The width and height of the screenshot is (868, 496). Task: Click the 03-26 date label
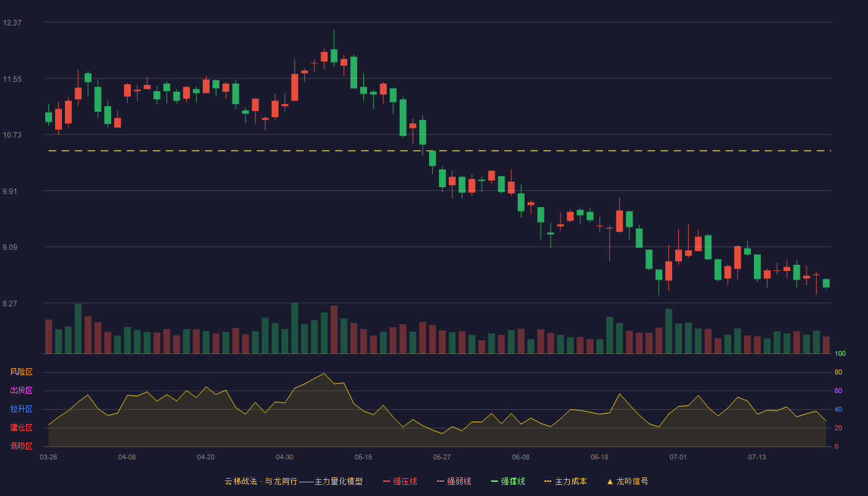(48, 457)
